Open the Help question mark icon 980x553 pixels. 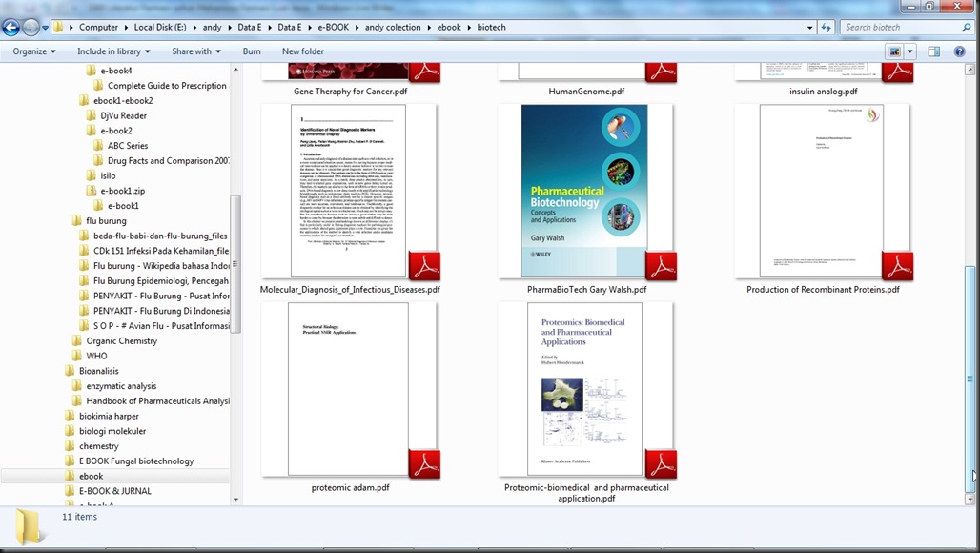(x=959, y=51)
